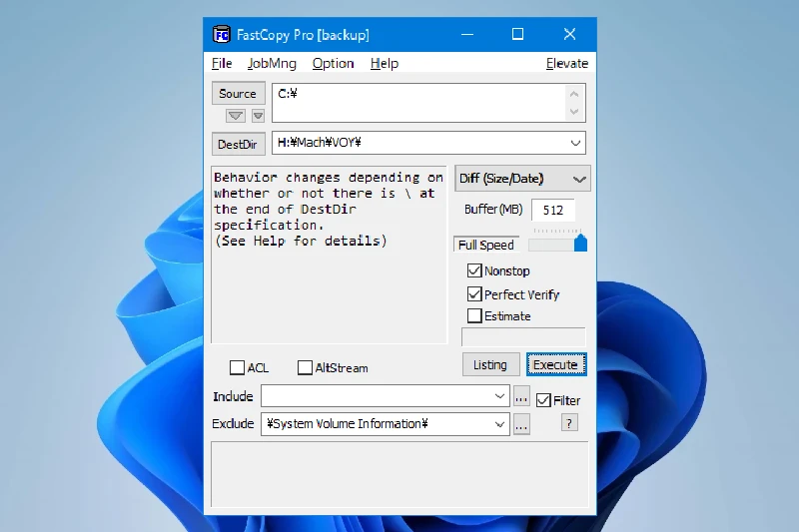Image resolution: width=799 pixels, height=532 pixels.
Task: Click the smaller triangle button under Source
Action: (259, 116)
